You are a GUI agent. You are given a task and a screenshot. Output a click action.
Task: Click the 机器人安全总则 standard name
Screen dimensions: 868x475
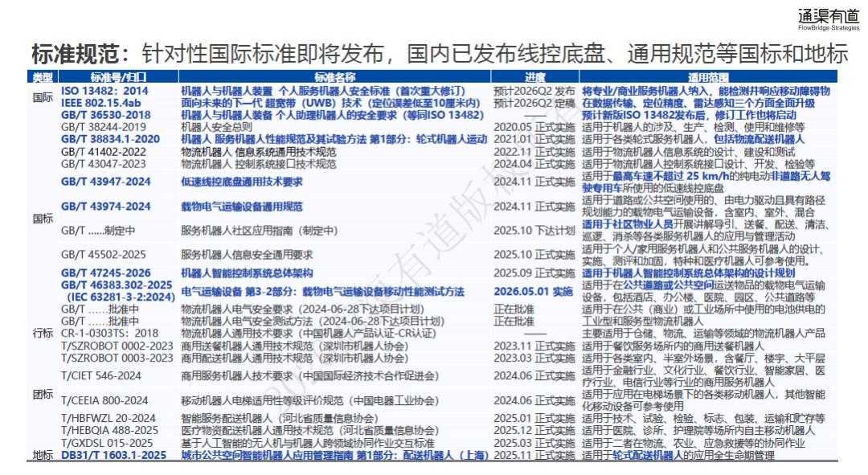216,127
